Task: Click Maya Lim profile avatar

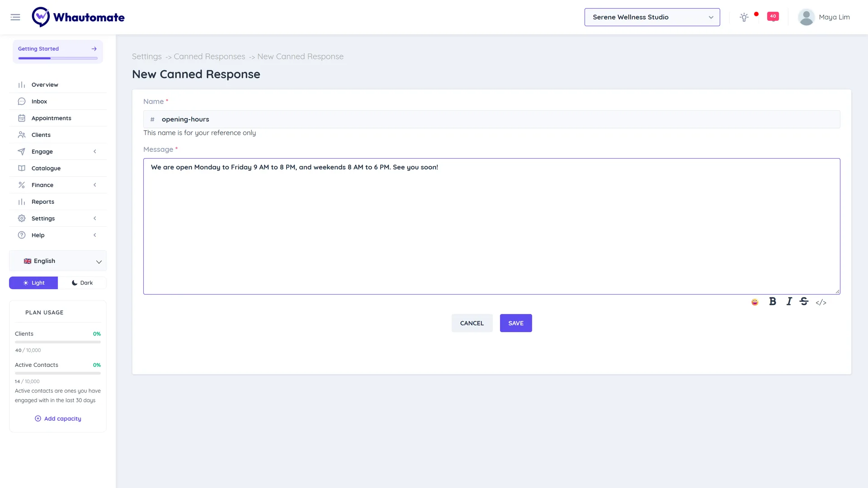Action: coord(806,17)
